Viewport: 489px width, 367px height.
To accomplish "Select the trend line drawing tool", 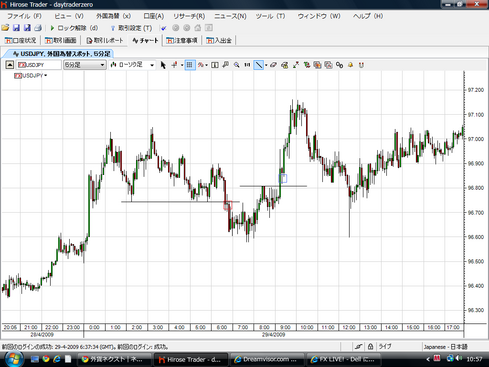I will (259, 65).
